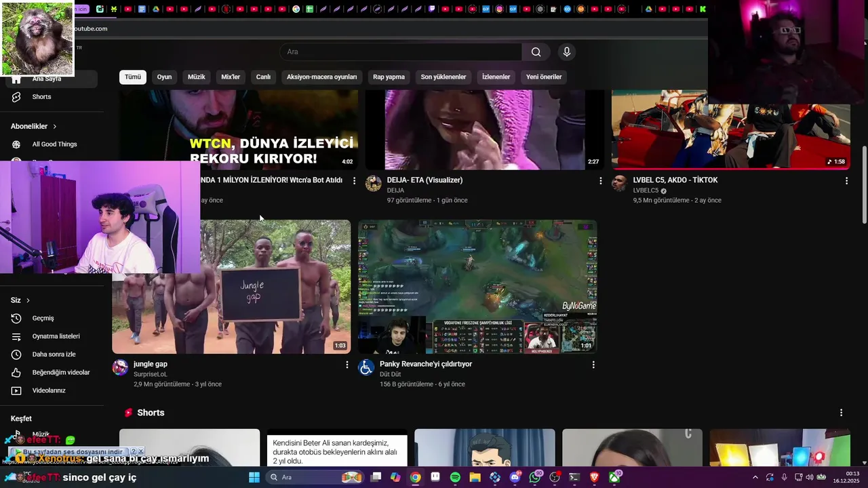The width and height of the screenshot is (868, 488).
Task: Select the Mix'ler filter chip
Action: point(231,77)
